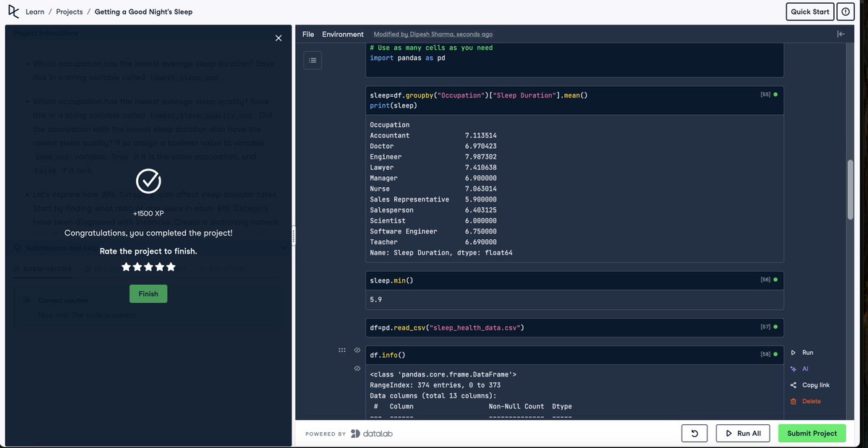This screenshot has width=868, height=448.
Task: Open the Learn breadcrumb link
Action: (x=35, y=12)
